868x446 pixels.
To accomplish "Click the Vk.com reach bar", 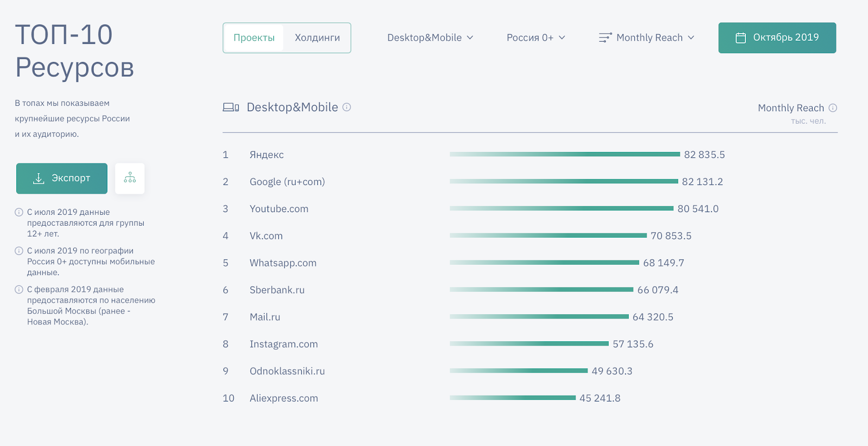I will (548, 235).
